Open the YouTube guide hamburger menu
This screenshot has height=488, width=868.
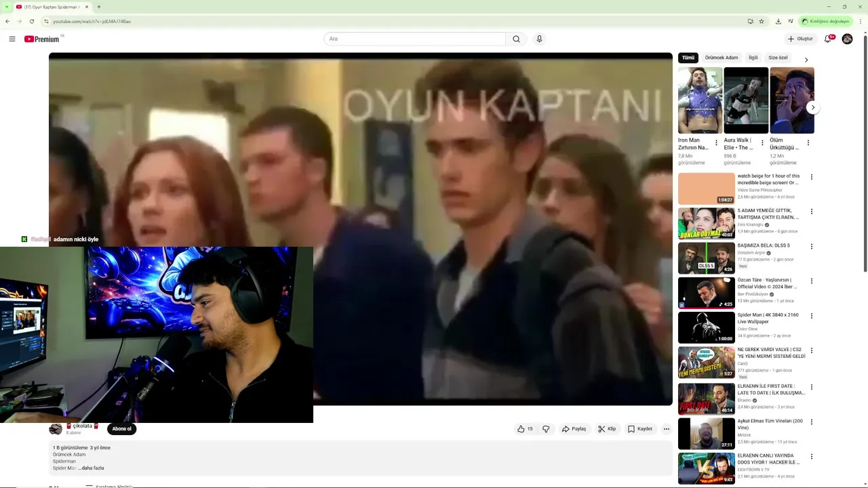pyautogui.click(x=12, y=39)
